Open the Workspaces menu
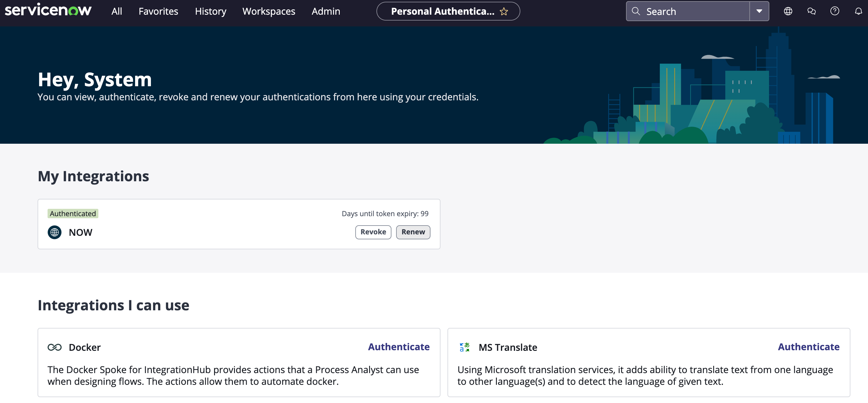This screenshot has width=868, height=403. (269, 11)
